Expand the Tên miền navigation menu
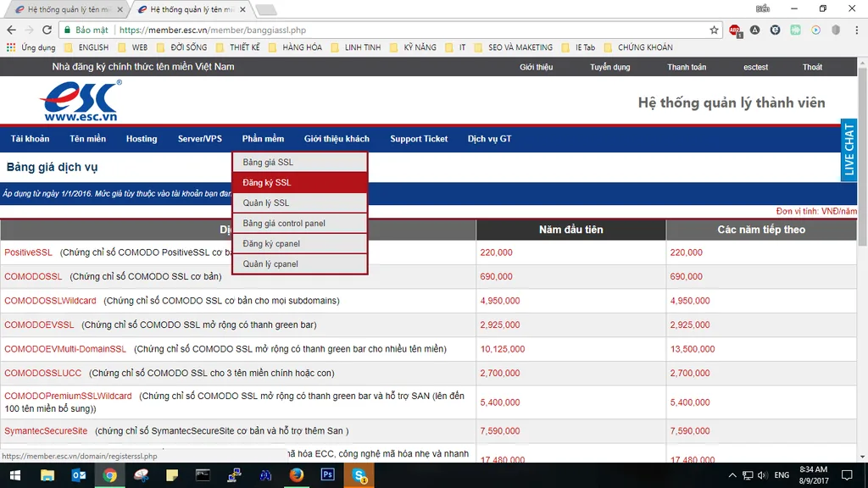The image size is (868, 488). point(87,139)
